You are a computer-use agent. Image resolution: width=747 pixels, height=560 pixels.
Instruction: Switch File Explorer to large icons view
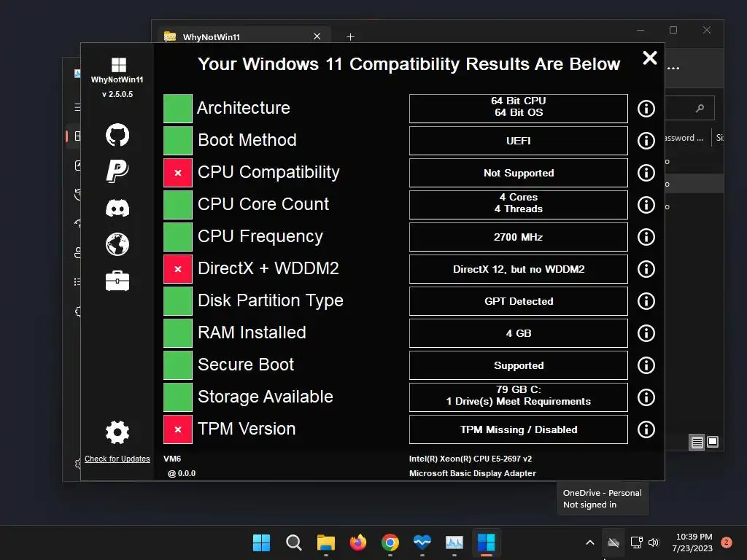pos(713,442)
